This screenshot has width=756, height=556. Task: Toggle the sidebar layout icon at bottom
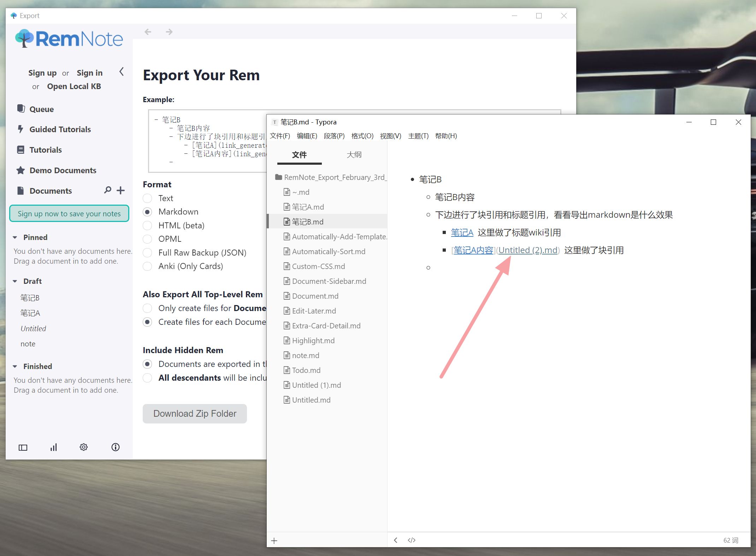click(x=23, y=447)
